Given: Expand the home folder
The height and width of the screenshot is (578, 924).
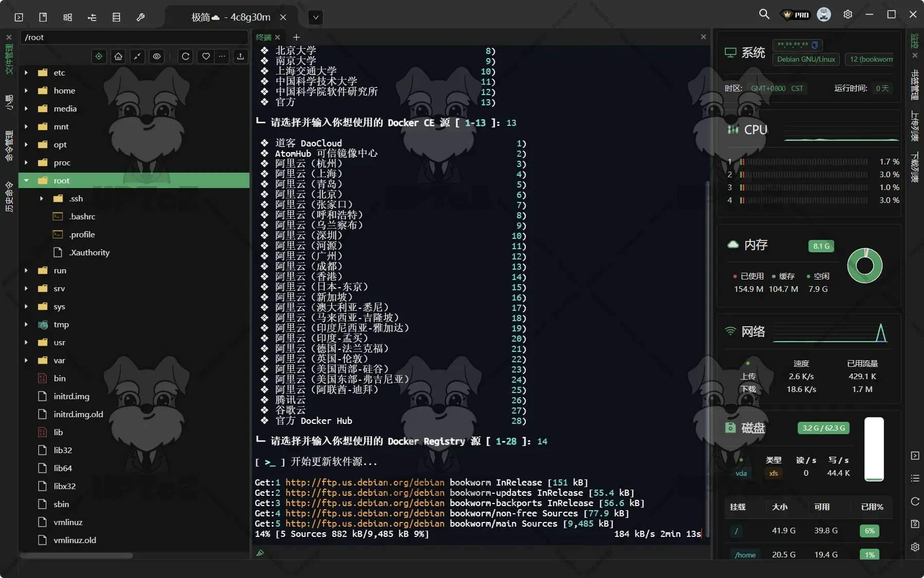Looking at the screenshot, I should [x=26, y=91].
